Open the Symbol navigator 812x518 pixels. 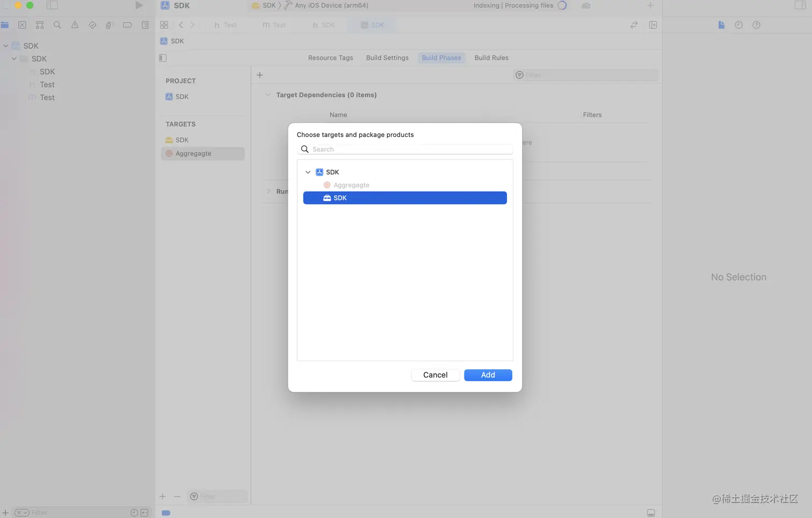(40, 25)
